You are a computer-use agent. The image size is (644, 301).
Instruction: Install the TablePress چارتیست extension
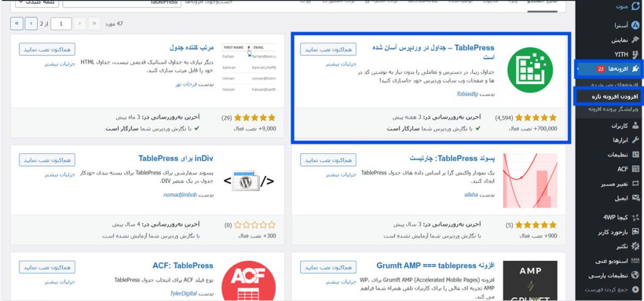[328, 160]
